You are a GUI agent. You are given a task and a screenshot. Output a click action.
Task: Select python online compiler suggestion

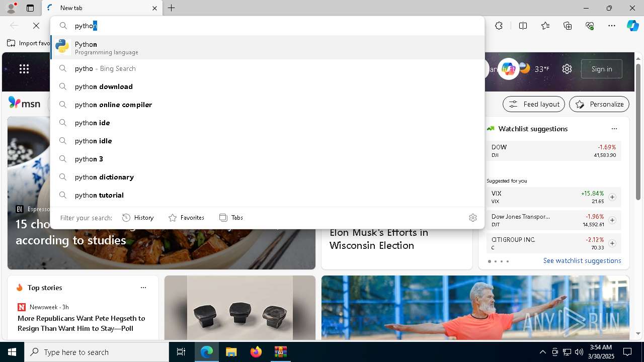click(267, 105)
